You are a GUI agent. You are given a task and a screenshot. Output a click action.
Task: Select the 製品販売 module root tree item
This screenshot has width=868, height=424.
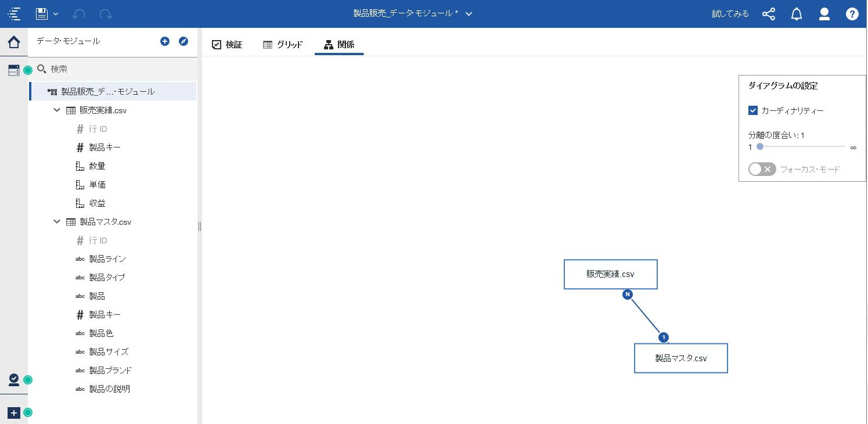coord(113,91)
